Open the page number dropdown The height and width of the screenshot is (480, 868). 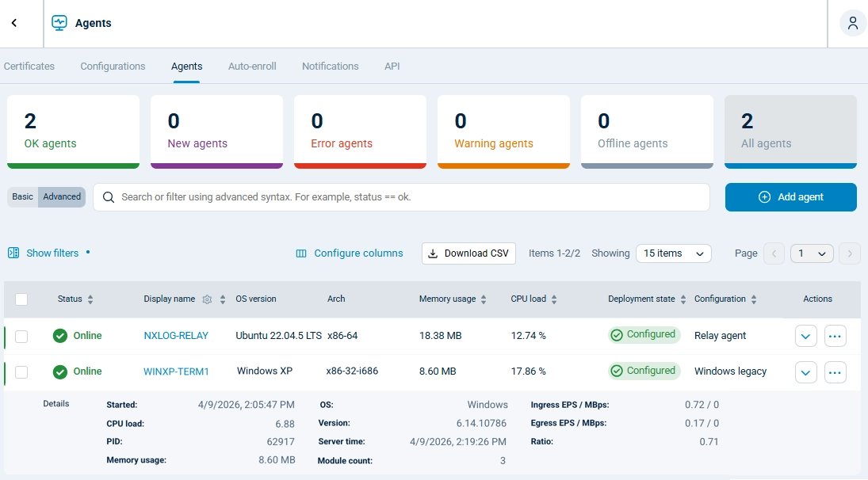[812, 253]
